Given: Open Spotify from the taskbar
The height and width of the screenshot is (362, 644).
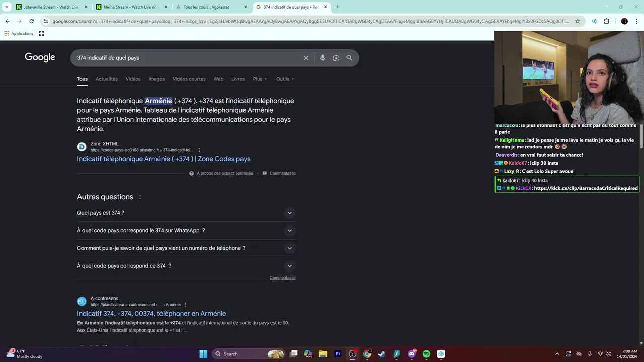Looking at the screenshot, I should (x=426, y=354).
